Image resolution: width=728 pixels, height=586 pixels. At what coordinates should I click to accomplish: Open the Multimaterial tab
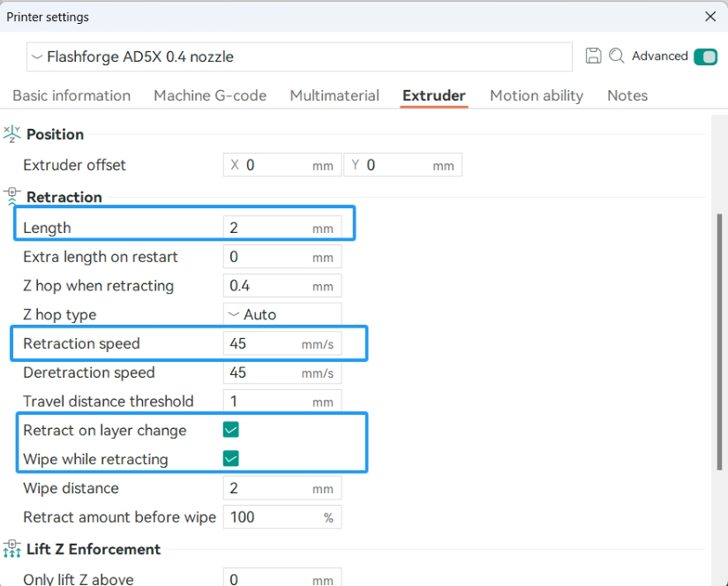point(334,95)
